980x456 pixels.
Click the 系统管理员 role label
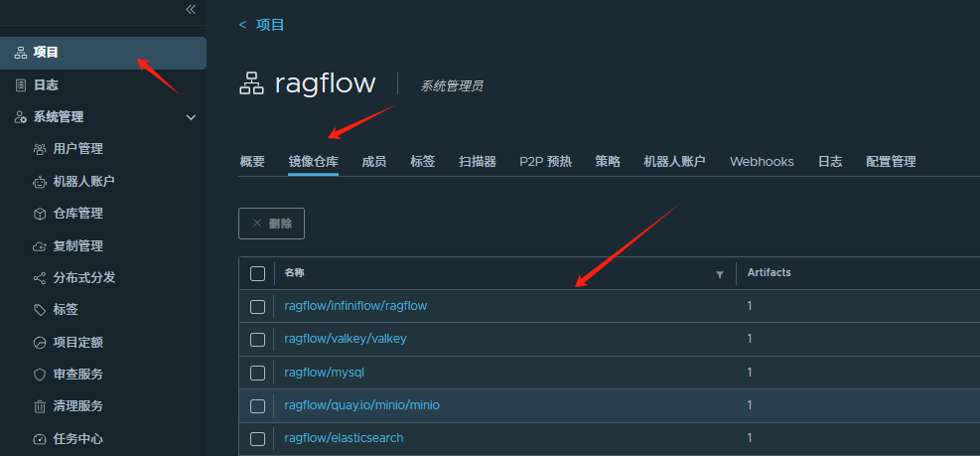point(451,86)
